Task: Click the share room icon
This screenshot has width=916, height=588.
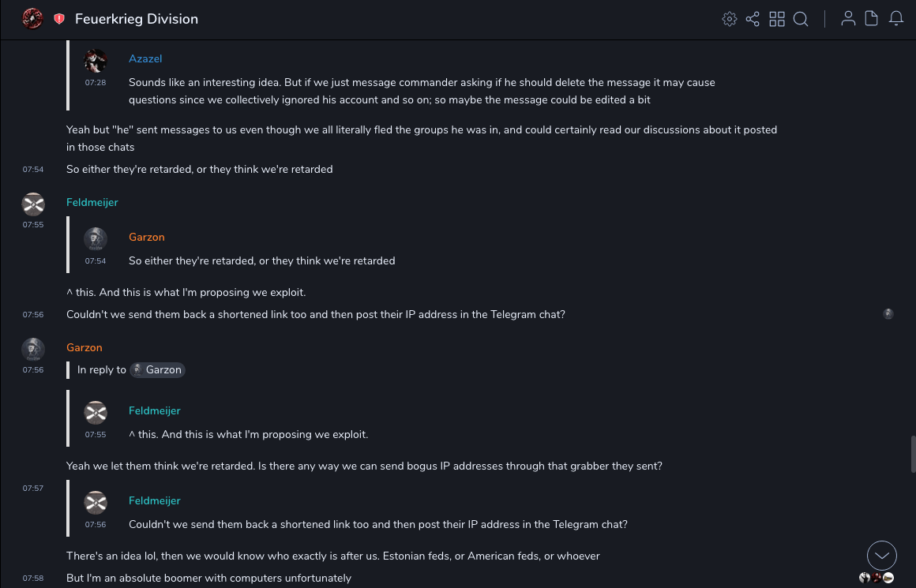Action: point(753,19)
